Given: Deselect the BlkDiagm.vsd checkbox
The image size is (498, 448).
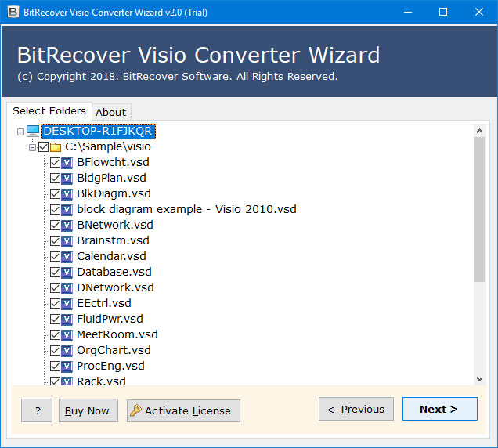Looking at the screenshot, I should 56,193.
